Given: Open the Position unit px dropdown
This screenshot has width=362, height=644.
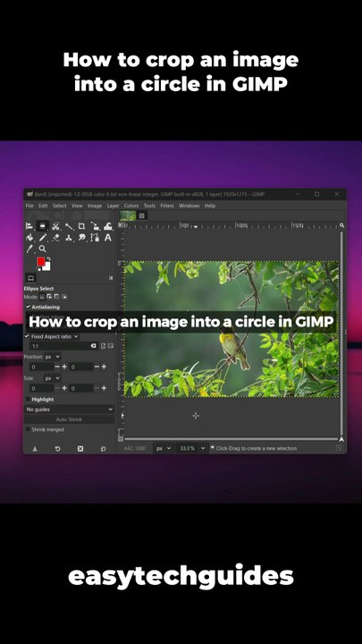Looking at the screenshot, I should tap(53, 357).
